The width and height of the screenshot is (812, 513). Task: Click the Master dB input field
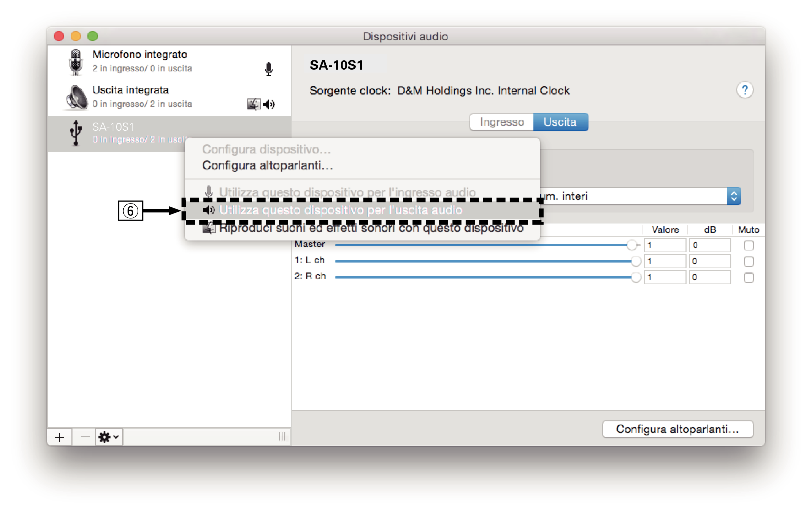tap(710, 245)
